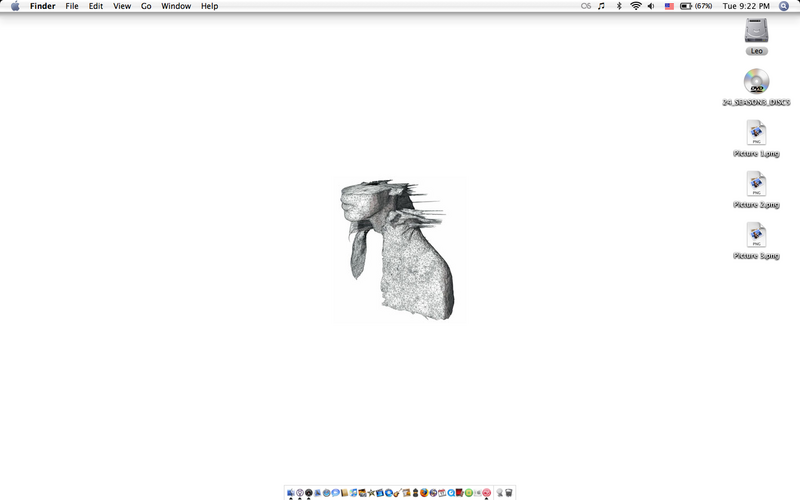Select the 24_SEASON3_DISC3 DVD icon
The image size is (800, 500).
tap(756, 81)
